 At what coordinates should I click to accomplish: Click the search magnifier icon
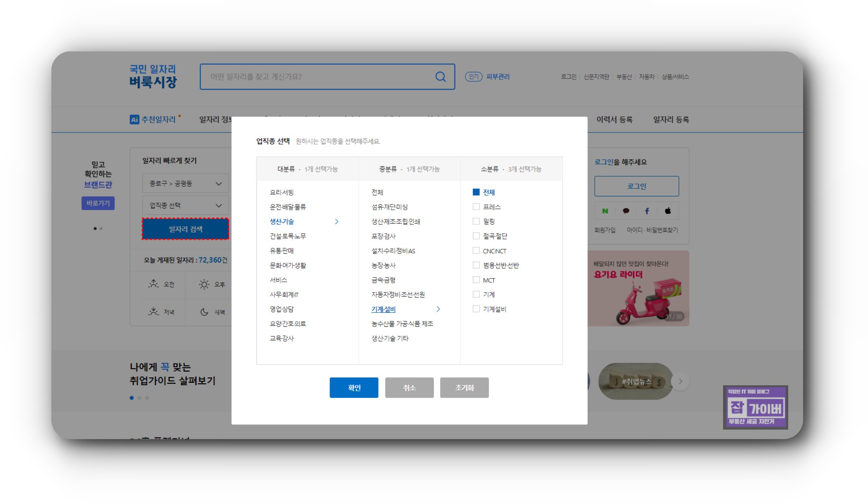point(440,76)
